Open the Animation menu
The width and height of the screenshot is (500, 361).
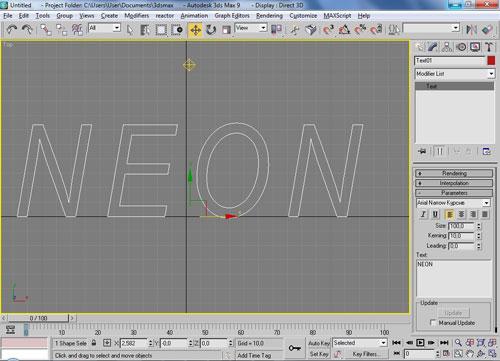click(x=194, y=16)
